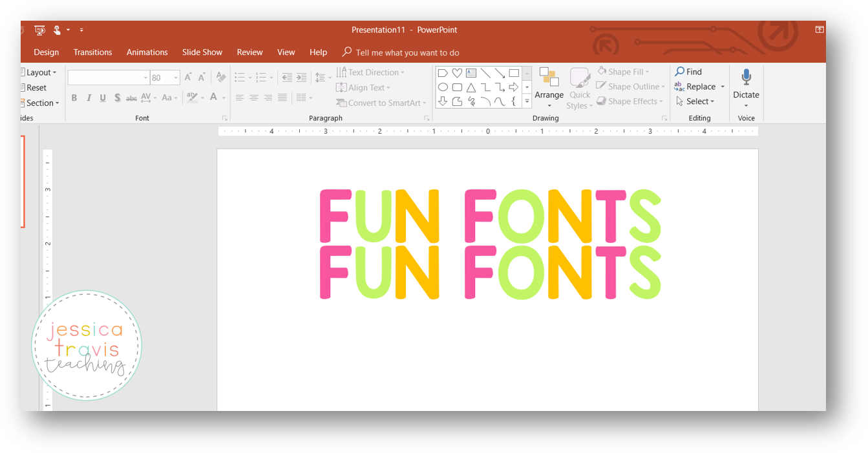Click Convert to SmartArt

(381, 103)
